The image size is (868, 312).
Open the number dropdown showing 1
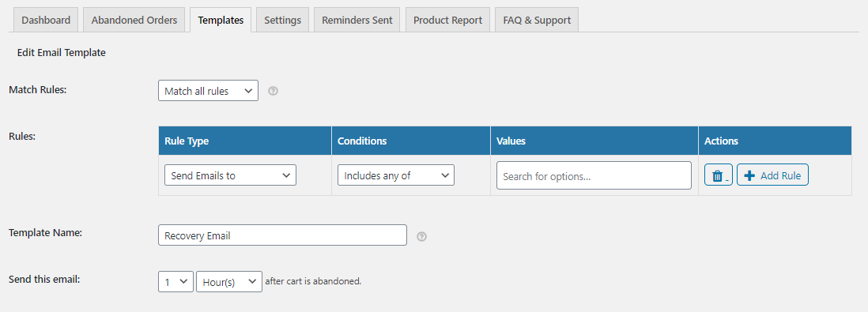(175, 281)
